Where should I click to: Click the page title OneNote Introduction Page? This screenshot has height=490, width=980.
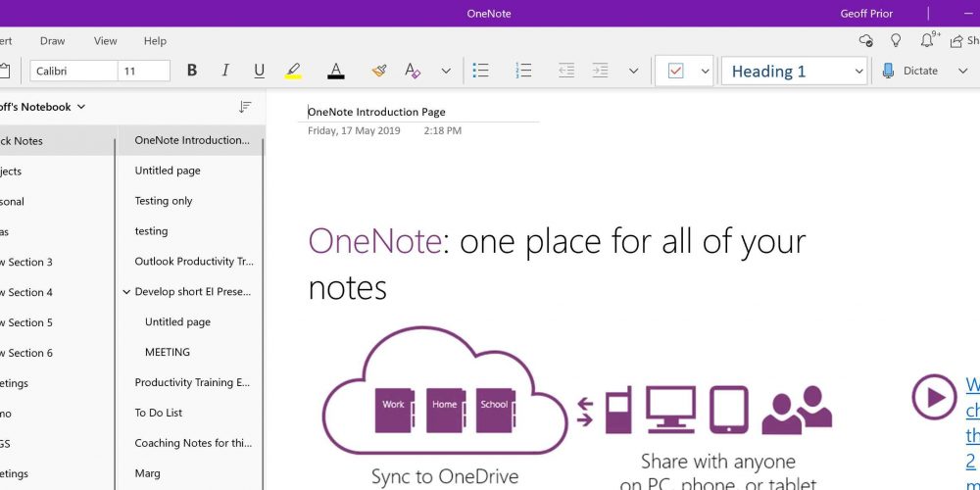coord(376,112)
